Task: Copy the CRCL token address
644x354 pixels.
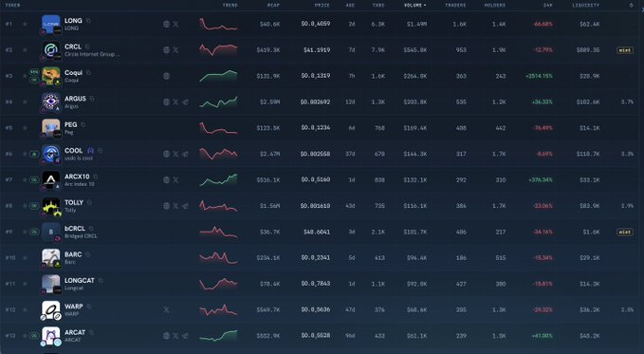Action: [x=87, y=47]
